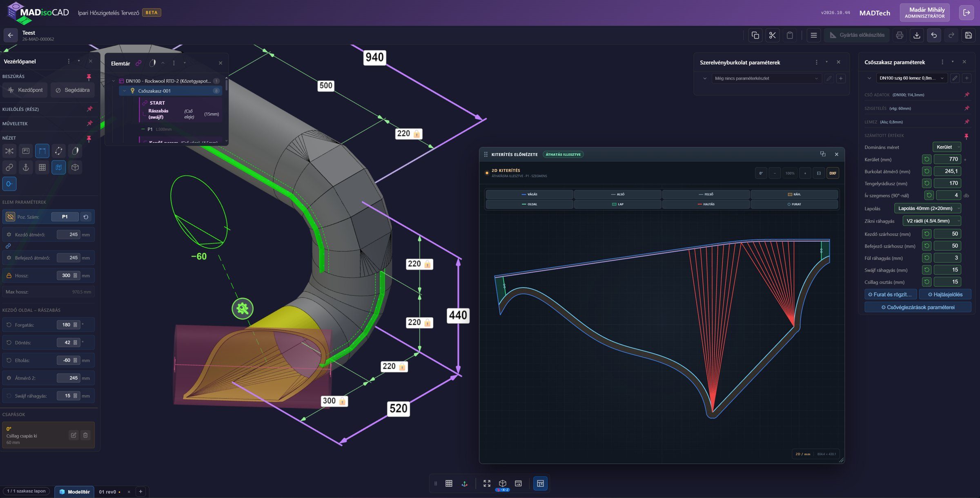Toggle the dimension lines view icon
Screen dimensions: 980x498
point(42,151)
